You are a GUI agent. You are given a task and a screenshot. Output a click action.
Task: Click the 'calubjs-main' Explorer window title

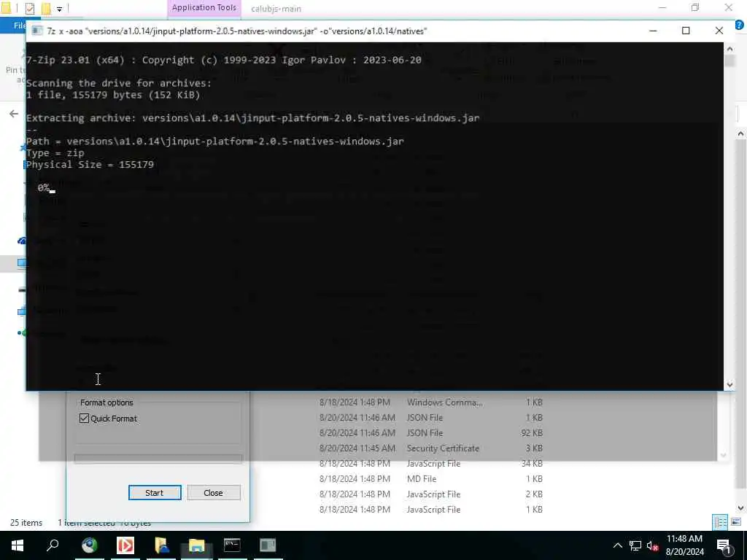point(276,9)
